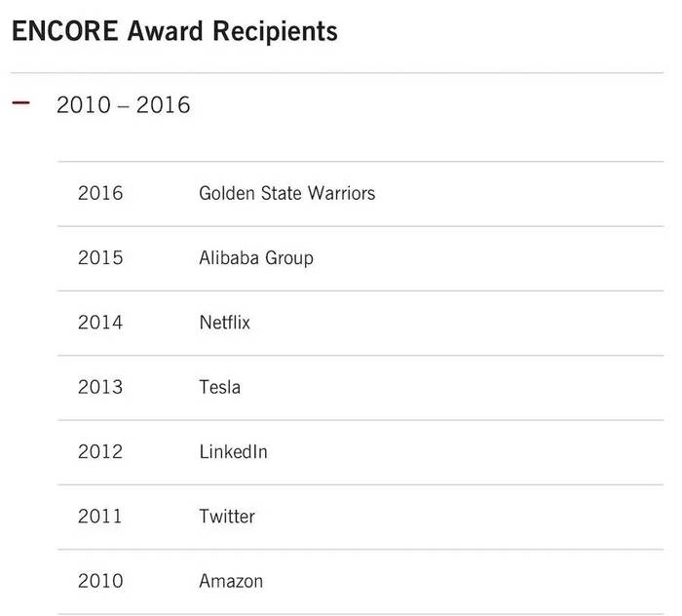The width and height of the screenshot is (682, 616).
Task: Select the 2013 year cell
Action: point(100,387)
